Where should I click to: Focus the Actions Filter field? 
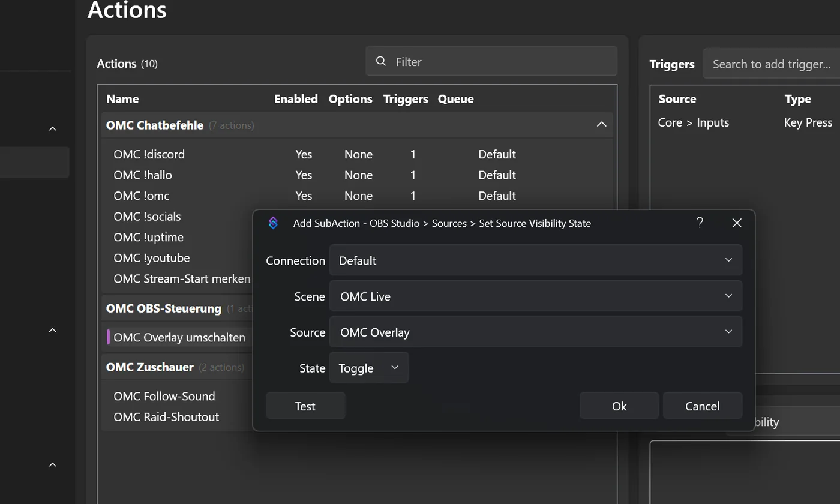[491, 61]
